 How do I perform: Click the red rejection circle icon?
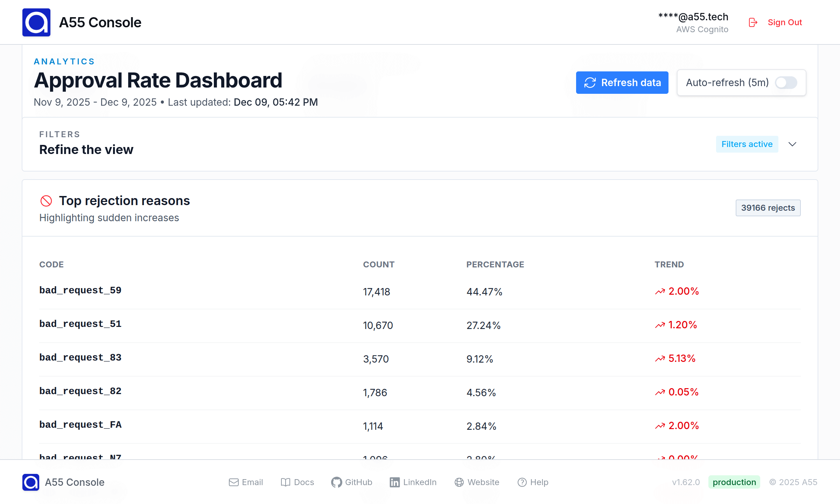(x=46, y=201)
